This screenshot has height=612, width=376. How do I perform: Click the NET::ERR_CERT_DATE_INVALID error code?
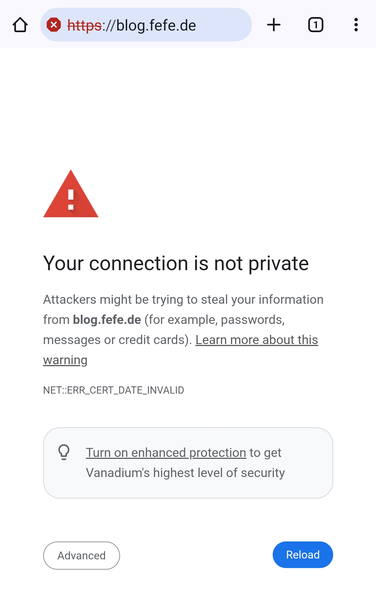point(114,390)
